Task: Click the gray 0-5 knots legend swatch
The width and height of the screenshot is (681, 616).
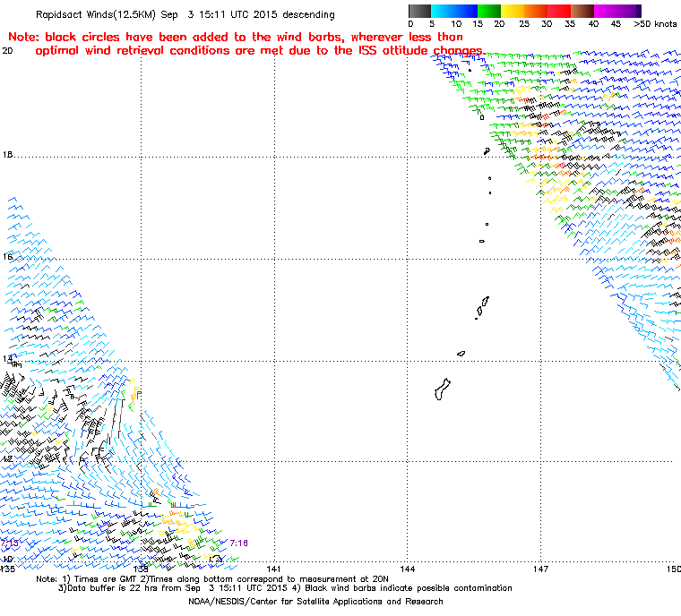Action: (x=419, y=11)
